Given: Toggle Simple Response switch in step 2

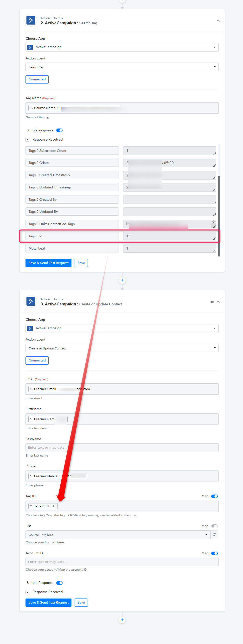Looking at the screenshot, I should tap(59, 130).
